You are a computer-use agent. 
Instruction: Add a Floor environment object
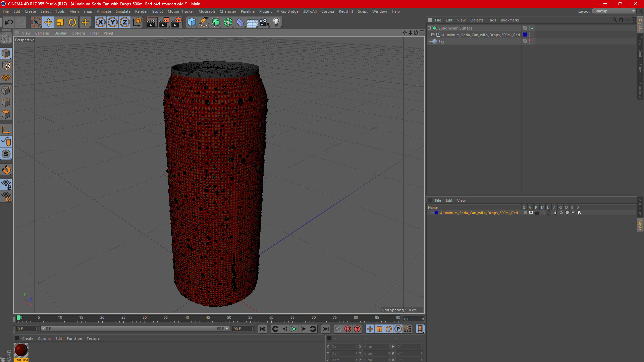pyautogui.click(x=252, y=22)
